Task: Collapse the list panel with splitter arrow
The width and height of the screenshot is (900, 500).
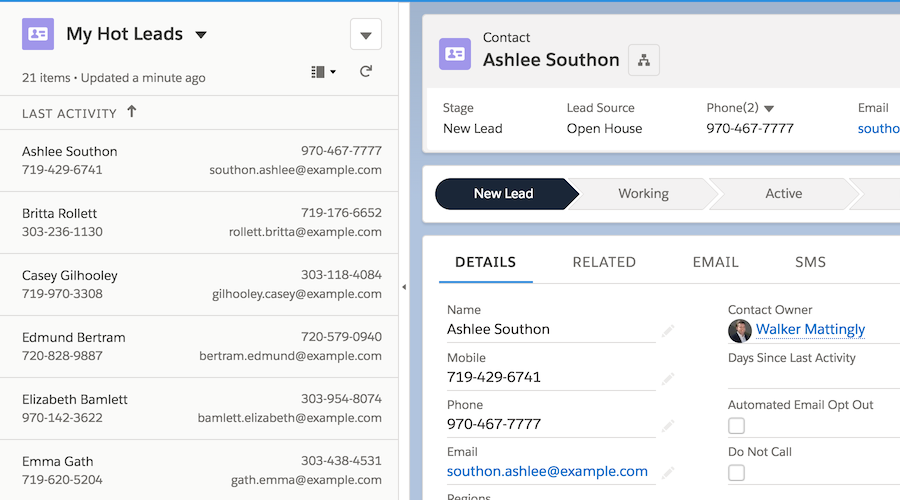Action: coord(403,287)
